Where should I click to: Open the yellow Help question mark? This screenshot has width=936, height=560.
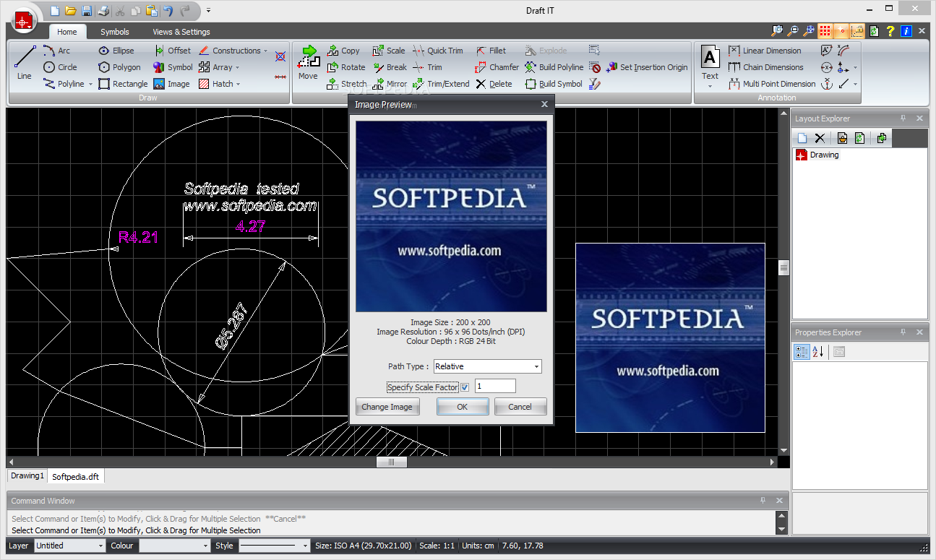pyautogui.click(x=890, y=31)
